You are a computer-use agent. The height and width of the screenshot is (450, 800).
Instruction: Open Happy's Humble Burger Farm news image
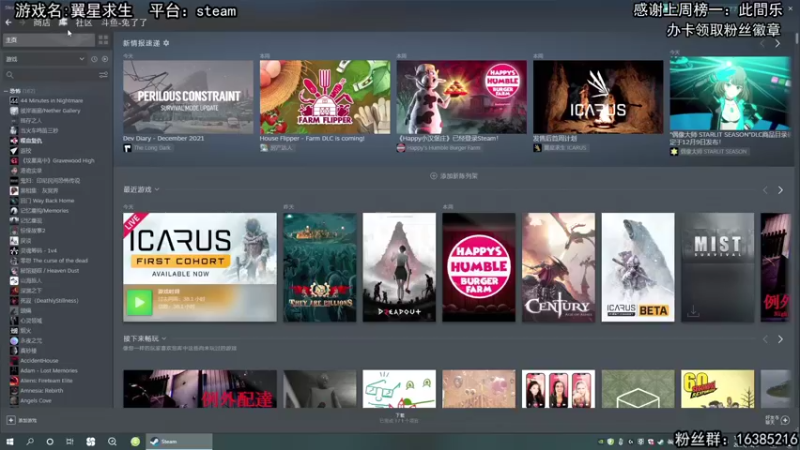pos(462,97)
